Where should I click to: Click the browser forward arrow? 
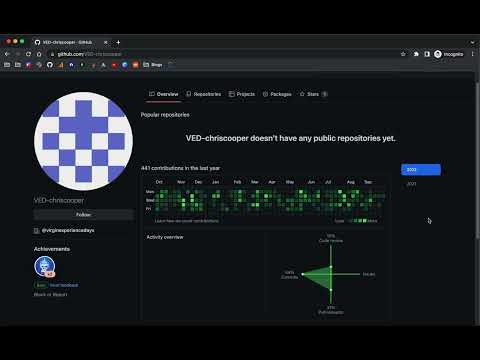pos(18,54)
